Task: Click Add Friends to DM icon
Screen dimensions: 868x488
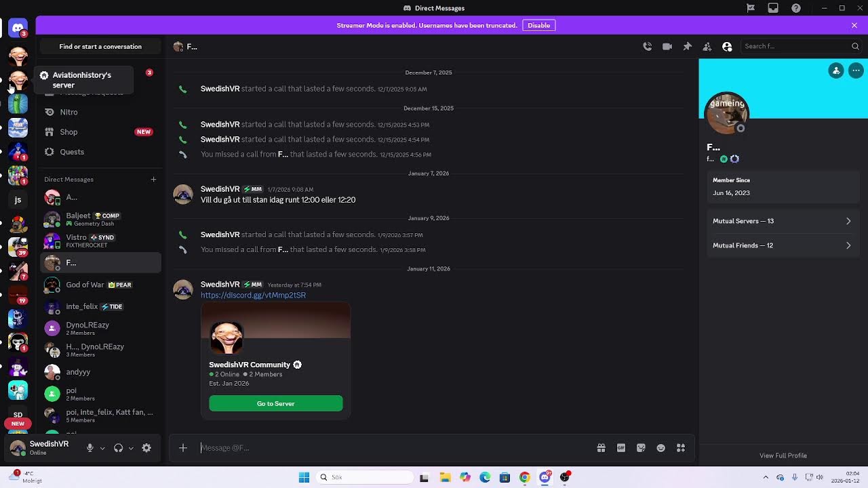Action: (x=707, y=46)
